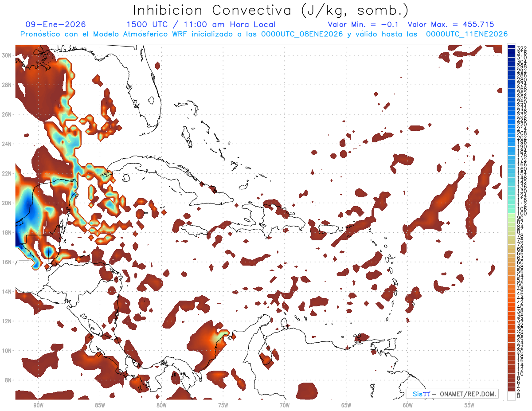Screen dimensions: 532x411
Task: Click the 12N latitude axis label
Action: (7, 321)
